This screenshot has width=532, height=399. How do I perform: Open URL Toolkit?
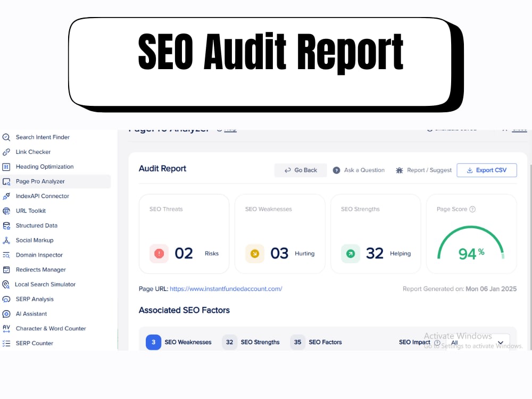(x=31, y=211)
